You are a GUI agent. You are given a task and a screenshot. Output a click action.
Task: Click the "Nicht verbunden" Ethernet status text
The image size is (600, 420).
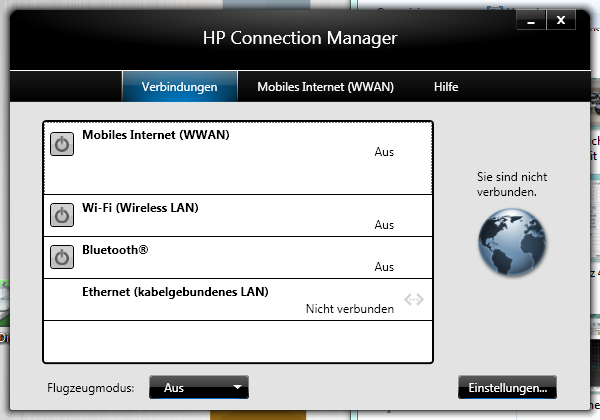click(x=349, y=310)
